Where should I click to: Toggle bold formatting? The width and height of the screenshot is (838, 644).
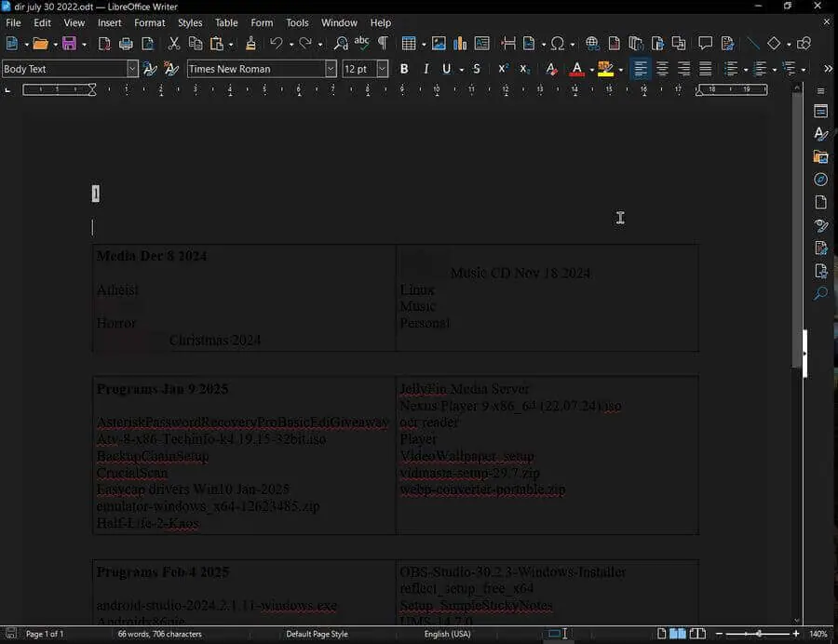[404, 69]
